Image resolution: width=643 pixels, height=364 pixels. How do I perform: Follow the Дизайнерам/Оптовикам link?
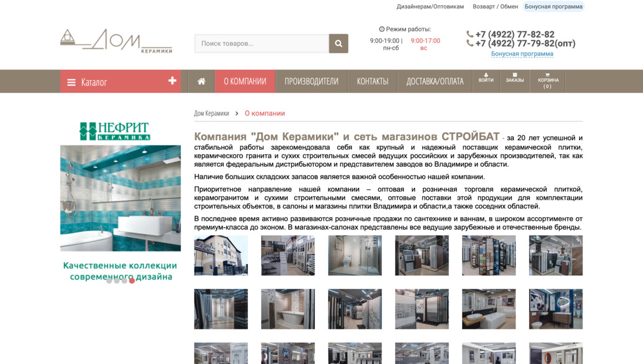[430, 6]
